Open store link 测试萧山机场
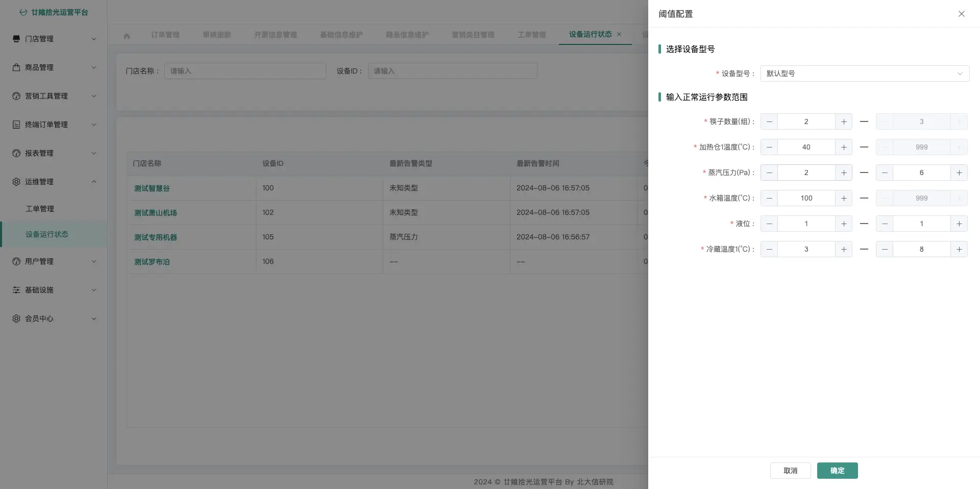 tap(156, 213)
